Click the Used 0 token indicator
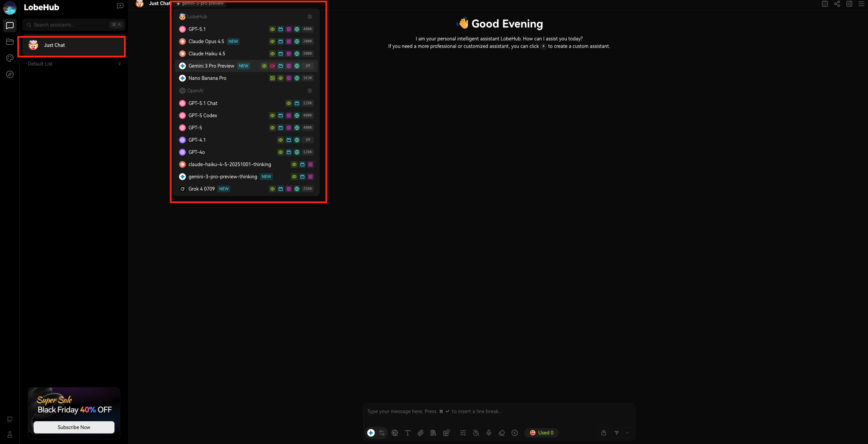Viewport: 868px width, 444px height. [542, 432]
